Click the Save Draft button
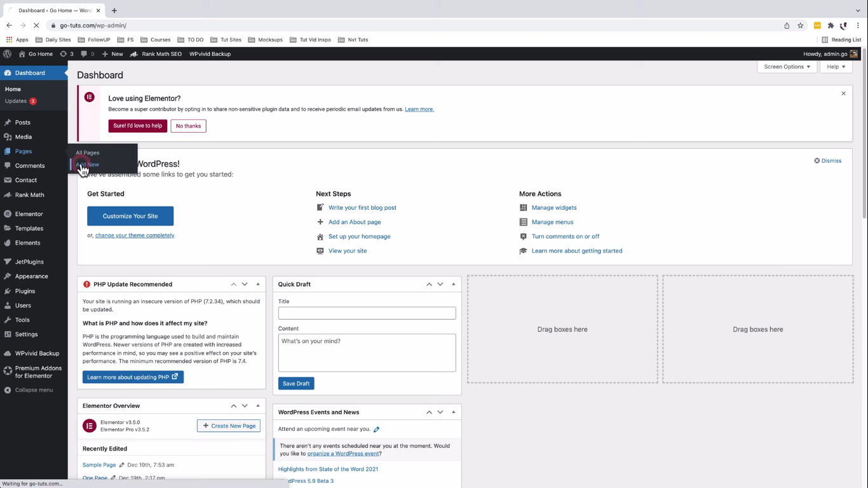The width and height of the screenshot is (868, 488). tap(296, 384)
